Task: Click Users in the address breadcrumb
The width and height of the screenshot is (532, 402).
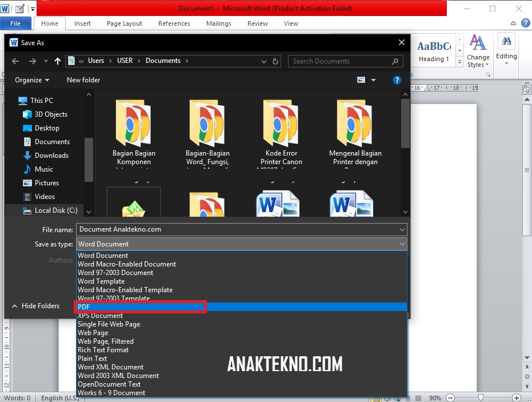Action: coord(96,61)
